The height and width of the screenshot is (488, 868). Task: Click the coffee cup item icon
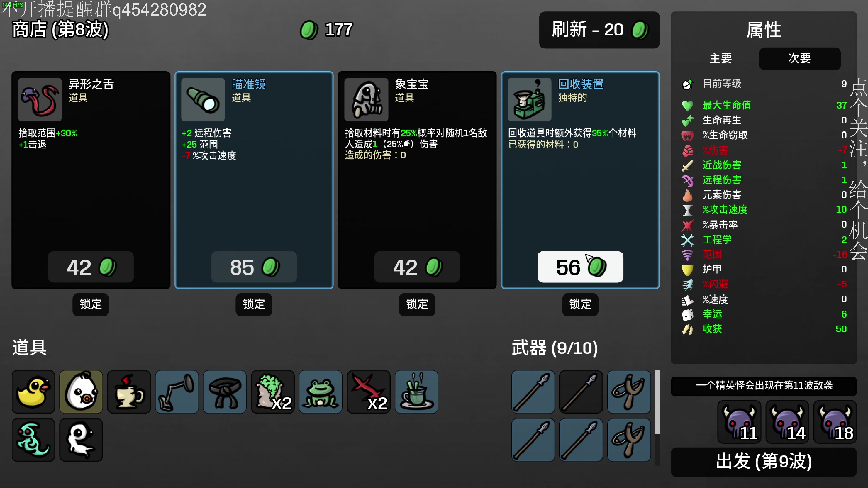point(129,392)
